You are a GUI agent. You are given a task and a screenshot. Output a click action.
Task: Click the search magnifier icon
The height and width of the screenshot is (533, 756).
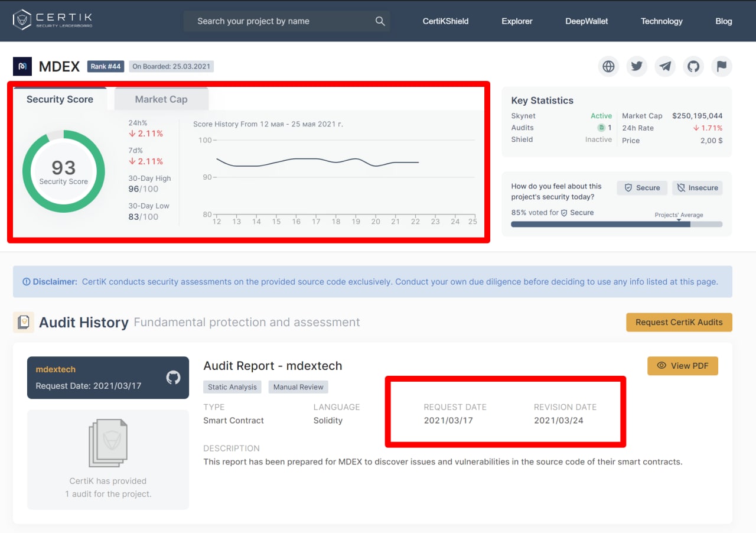[380, 21]
